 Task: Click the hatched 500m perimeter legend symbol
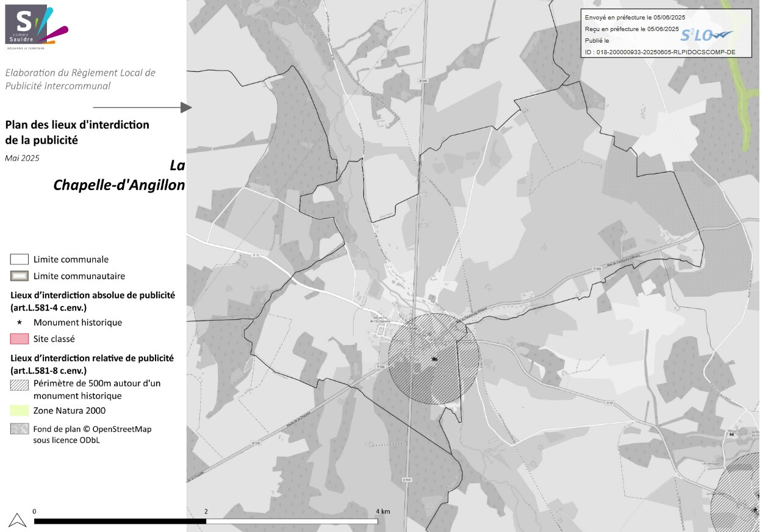coord(20,385)
